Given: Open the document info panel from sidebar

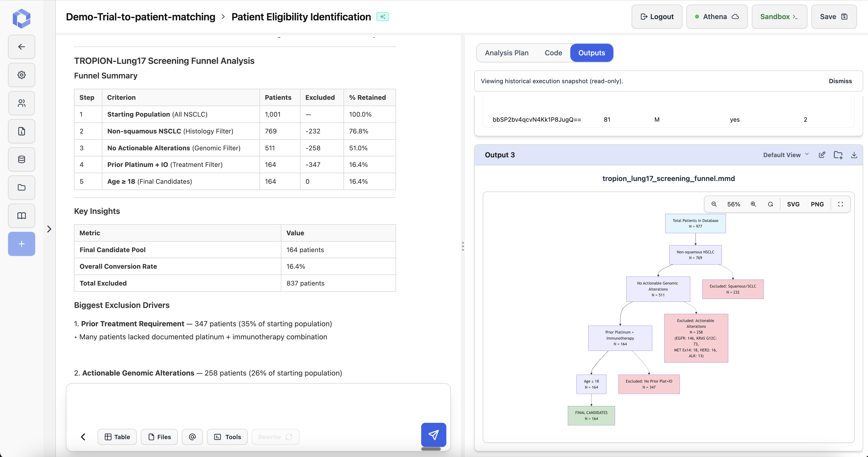Looking at the screenshot, I should (21, 131).
